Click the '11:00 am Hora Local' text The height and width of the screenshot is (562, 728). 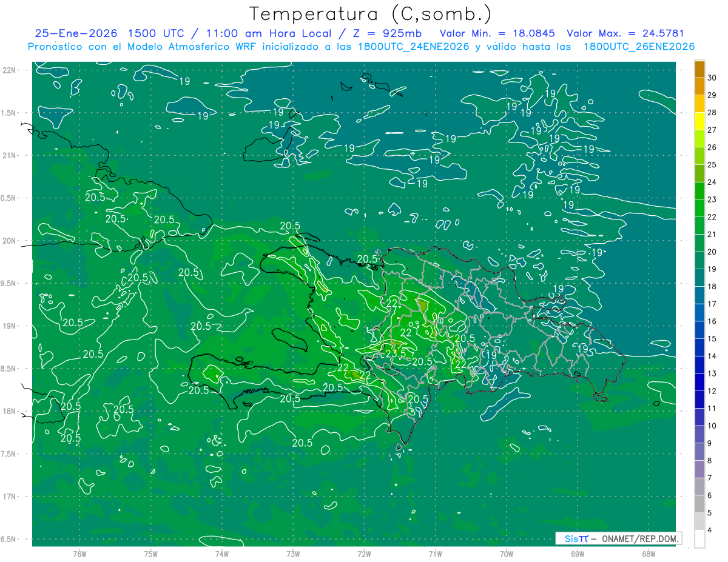click(268, 33)
